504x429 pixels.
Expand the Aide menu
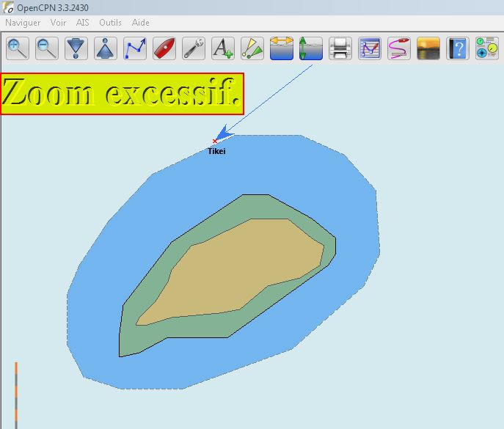(x=140, y=23)
